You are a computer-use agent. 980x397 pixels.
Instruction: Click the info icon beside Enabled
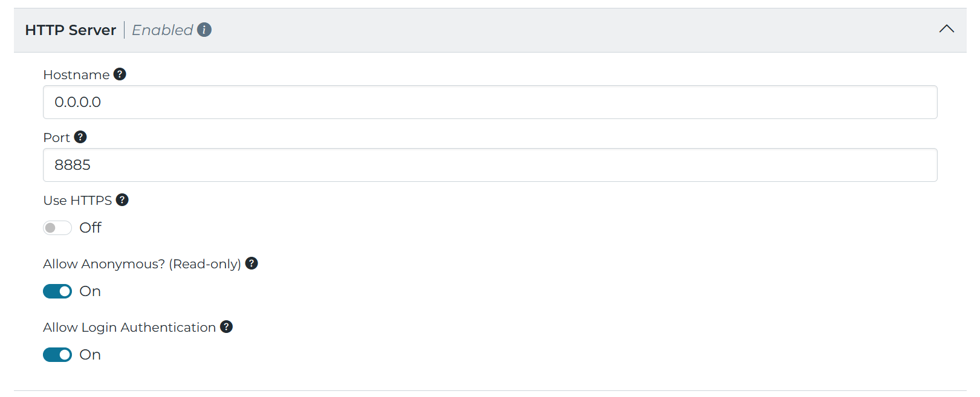click(204, 29)
